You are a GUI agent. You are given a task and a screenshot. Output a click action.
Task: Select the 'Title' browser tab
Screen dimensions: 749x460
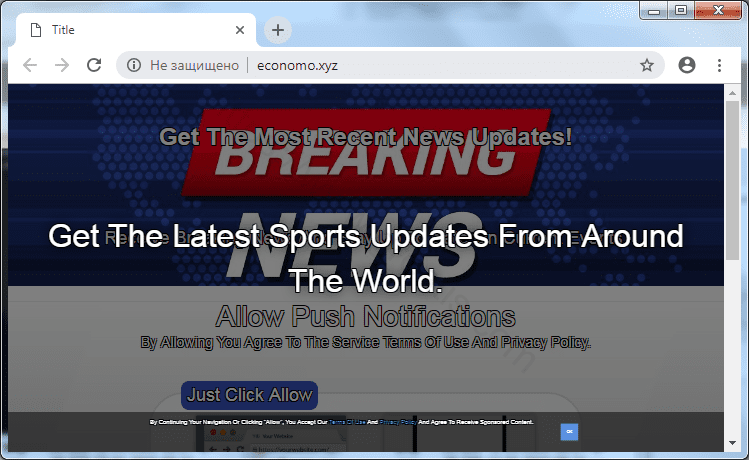(120, 30)
